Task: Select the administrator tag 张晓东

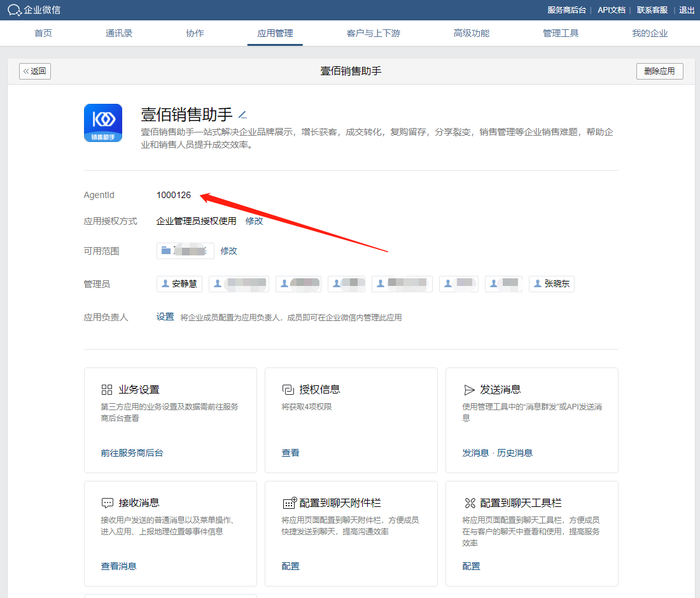Action: (552, 283)
